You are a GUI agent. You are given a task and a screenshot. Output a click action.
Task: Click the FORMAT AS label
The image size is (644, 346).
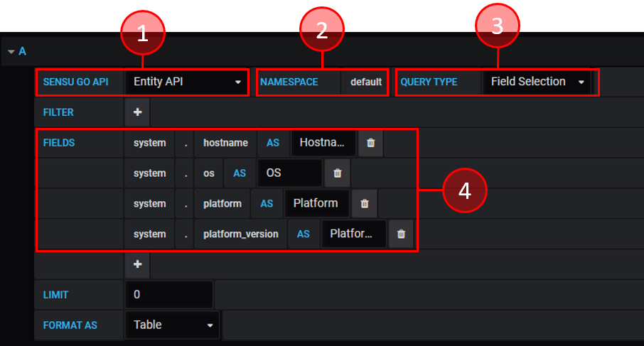[70, 325]
